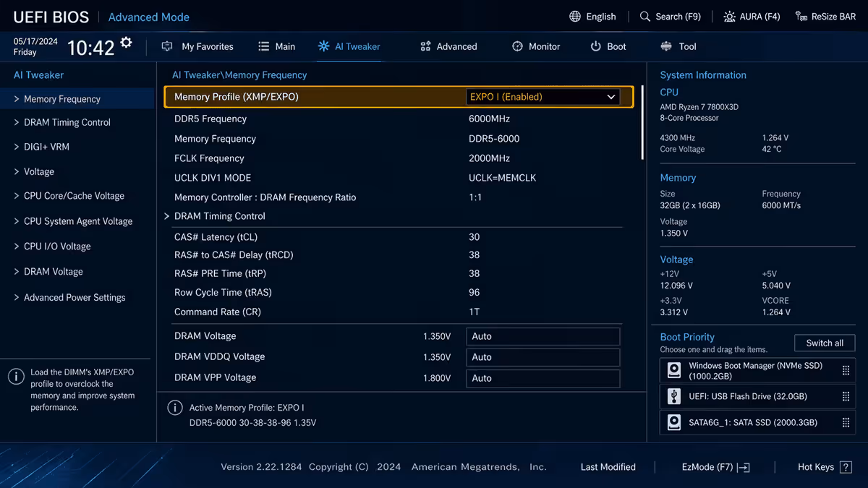This screenshot has width=868, height=488.
Task: Open the AURA (F4) settings
Action: [752, 16]
